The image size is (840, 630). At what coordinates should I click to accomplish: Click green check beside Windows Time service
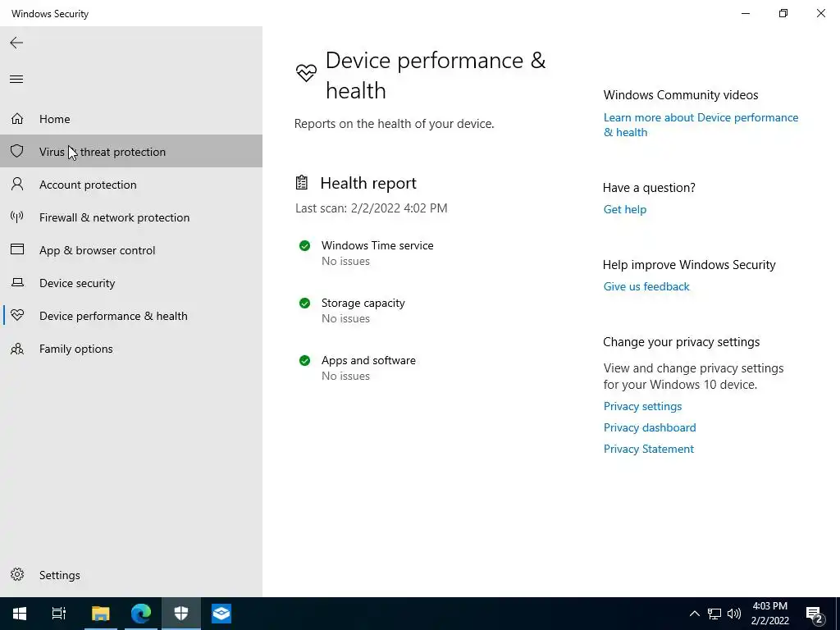click(x=304, y=246)
